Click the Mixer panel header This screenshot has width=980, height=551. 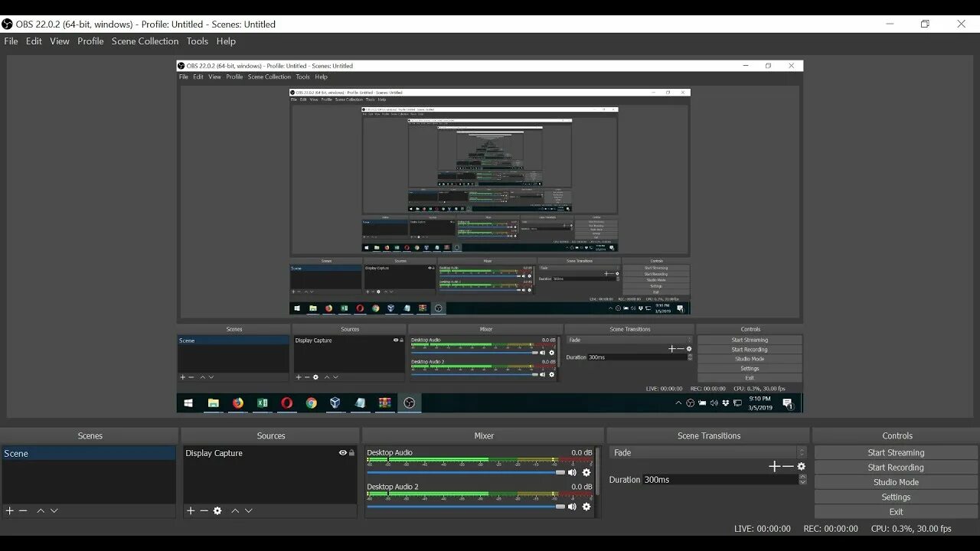point(484,436)
